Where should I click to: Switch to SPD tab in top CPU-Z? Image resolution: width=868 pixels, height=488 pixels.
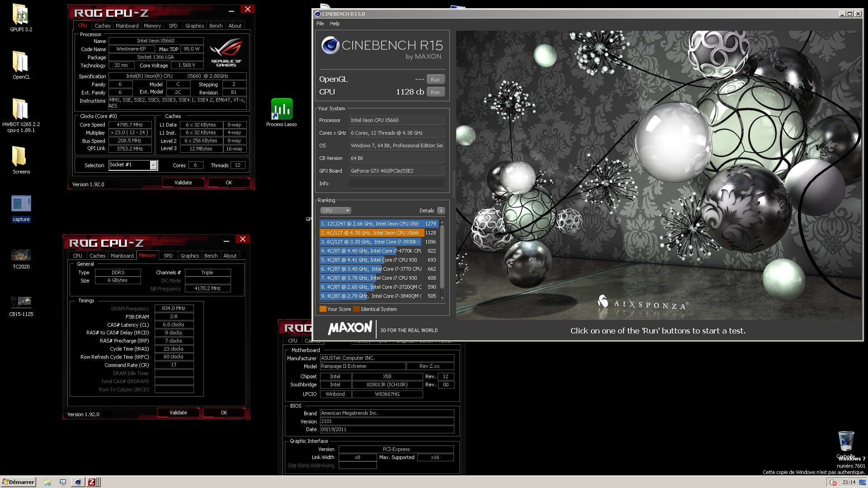173,26
